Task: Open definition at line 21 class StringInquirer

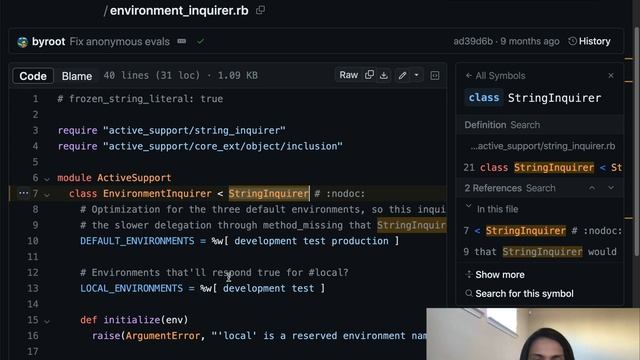Action: tap(542, 168)
